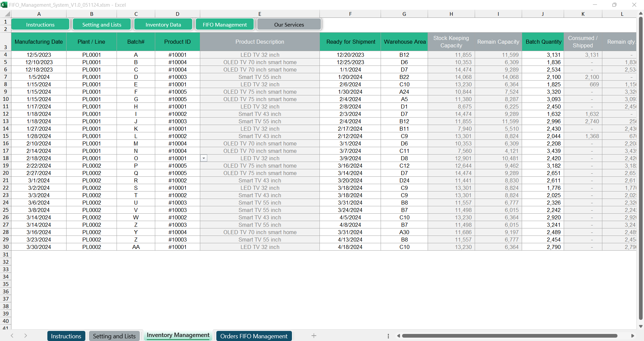Open the dropdown arrow beside cell D18

pos(204,158)
